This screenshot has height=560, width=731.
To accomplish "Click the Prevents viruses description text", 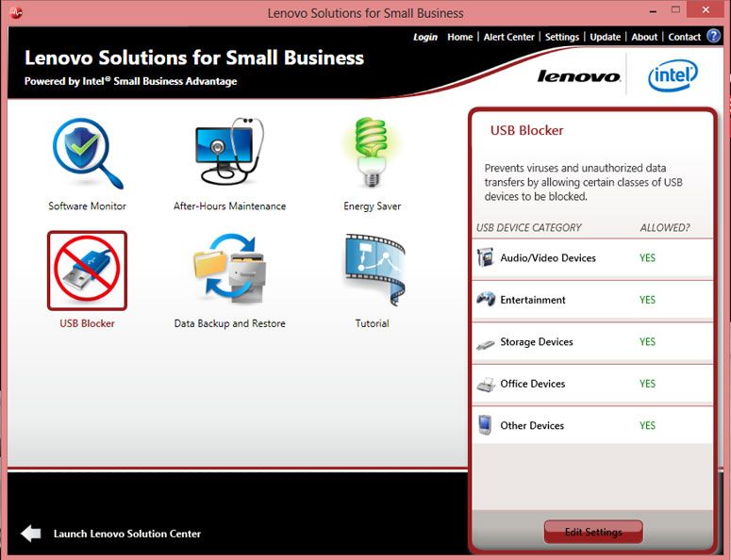I will [x=583, y=182].
